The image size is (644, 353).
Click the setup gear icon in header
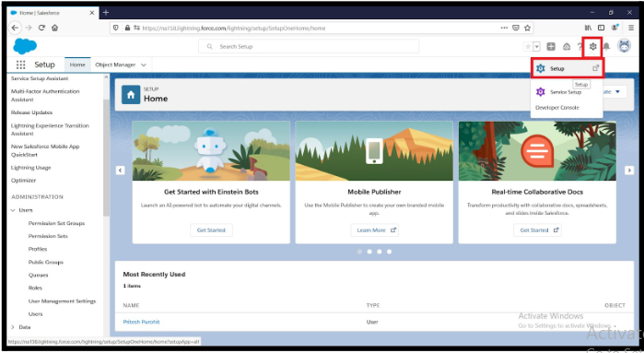[592, 46]
